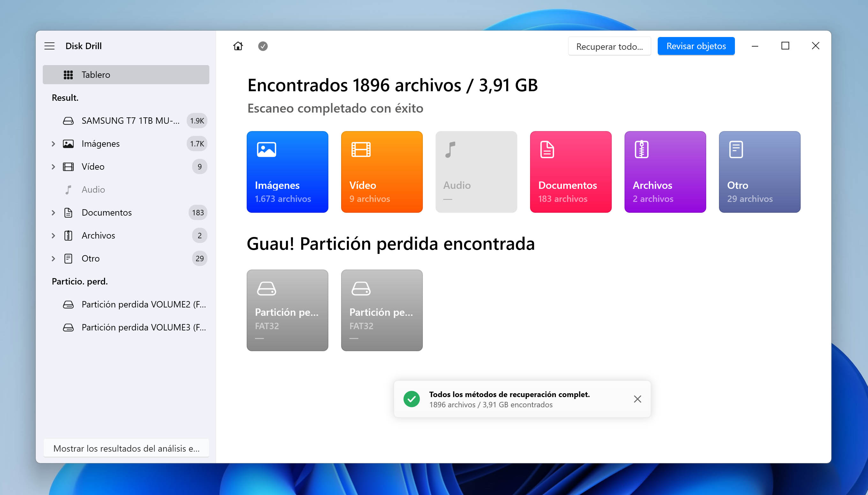Select Audio label in sidebar
The image size is (868, 495).
pos(93,190)
